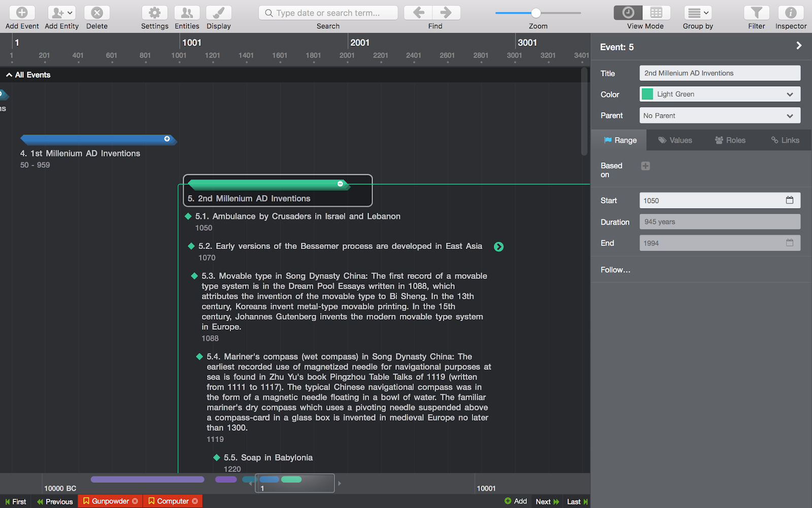Switch to the Range tab

pyautogui.click(x=620, y=140)
